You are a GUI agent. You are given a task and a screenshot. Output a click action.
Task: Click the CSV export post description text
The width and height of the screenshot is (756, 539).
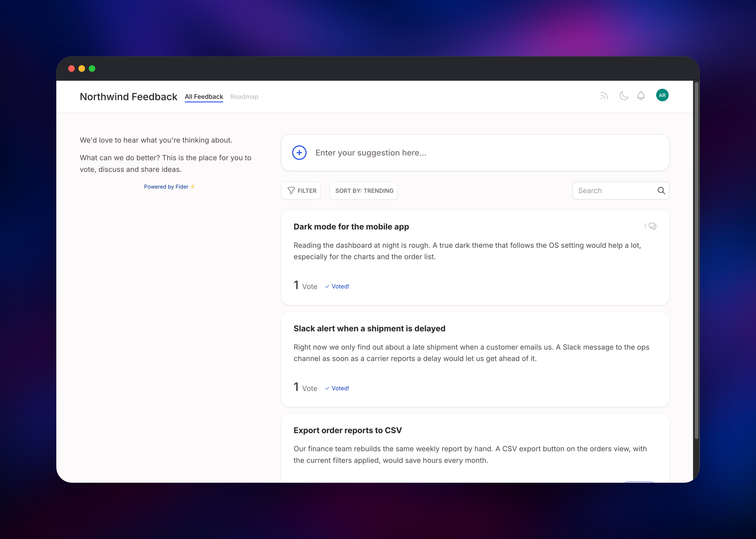tap(470, 455)
